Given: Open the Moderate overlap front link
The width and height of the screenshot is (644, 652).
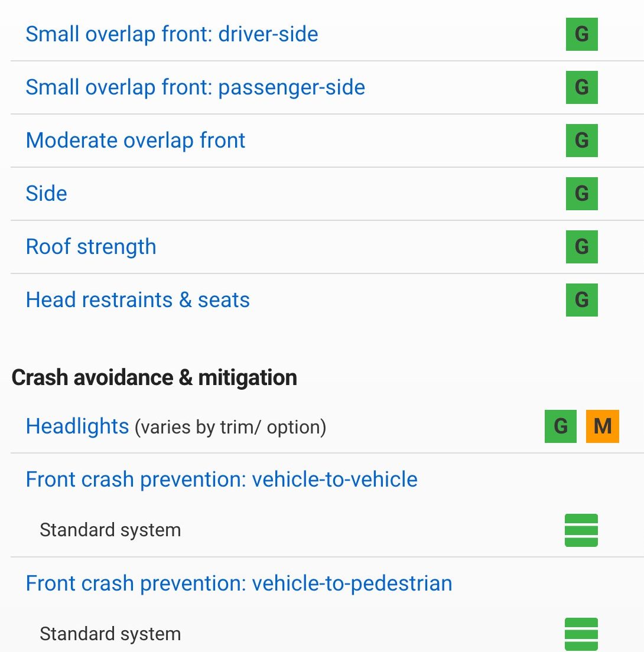Looking at the screenshot, I should coord(136,141).
